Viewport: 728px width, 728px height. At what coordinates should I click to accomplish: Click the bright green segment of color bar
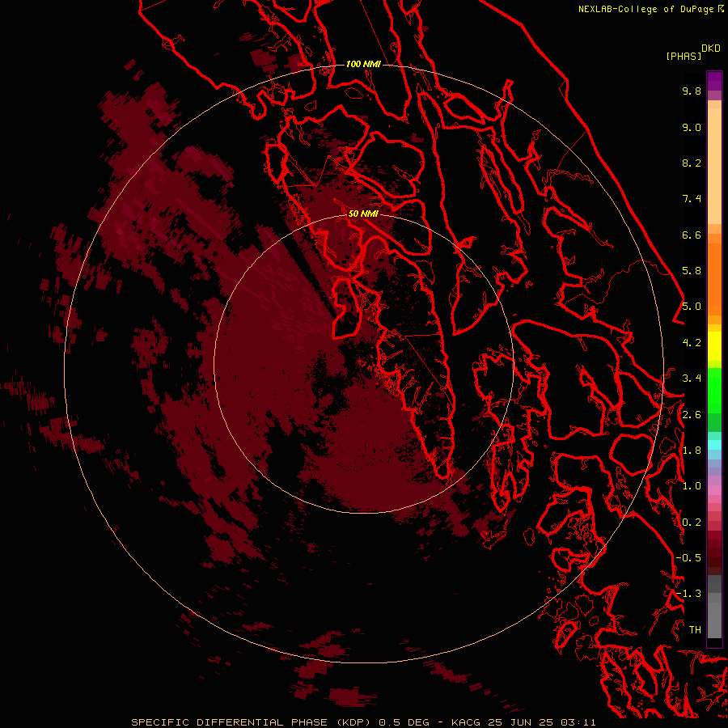click(x=714, y=390)
